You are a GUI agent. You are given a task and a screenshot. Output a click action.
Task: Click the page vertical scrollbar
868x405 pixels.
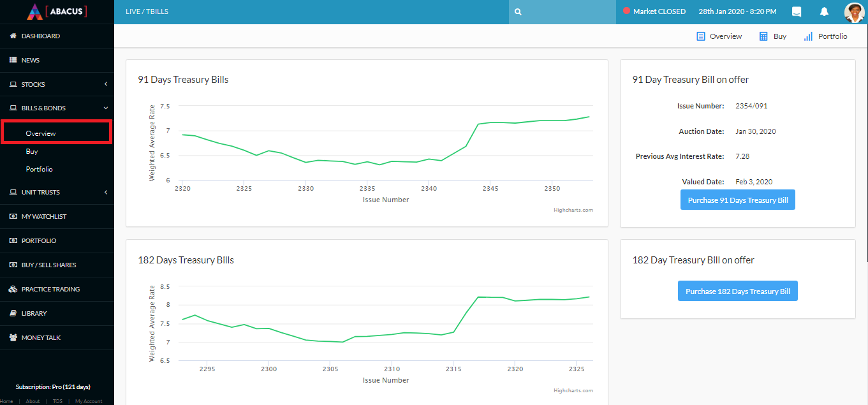click(x=866, y=143)
